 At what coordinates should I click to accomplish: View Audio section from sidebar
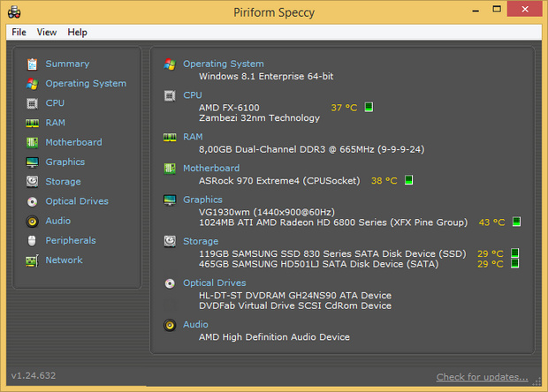tap(58, 221)
